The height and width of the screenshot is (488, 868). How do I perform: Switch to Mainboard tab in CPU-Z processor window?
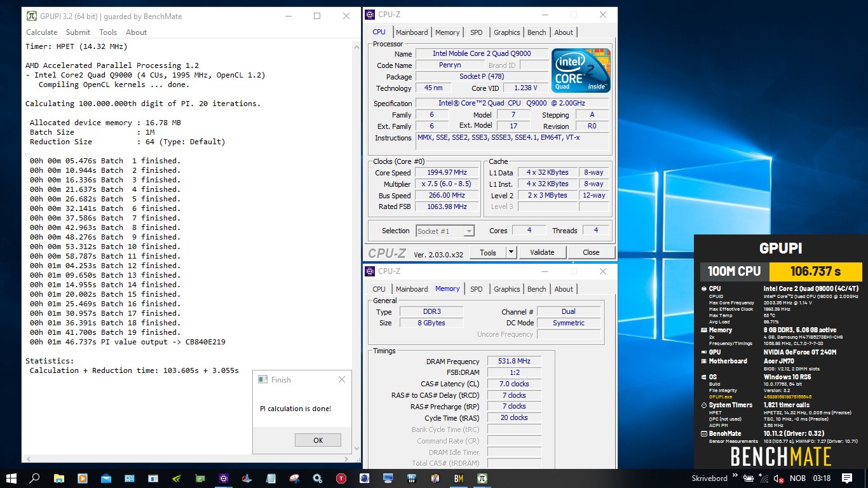[x=412, y=32]
